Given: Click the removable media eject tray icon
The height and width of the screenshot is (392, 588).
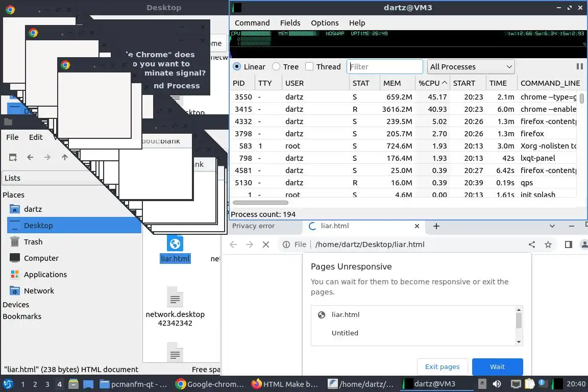Looking at the screenshot, I should click(x=482, y=384).
